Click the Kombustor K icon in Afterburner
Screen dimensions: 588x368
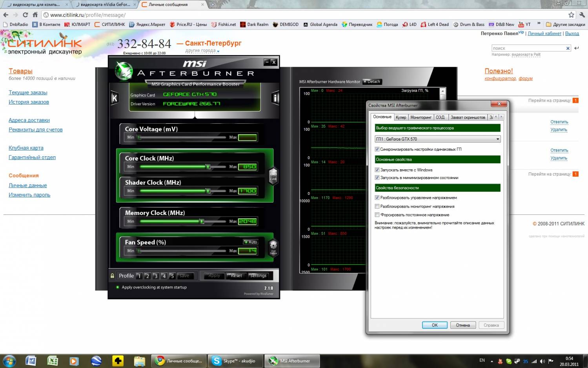[x=115, y=98]
